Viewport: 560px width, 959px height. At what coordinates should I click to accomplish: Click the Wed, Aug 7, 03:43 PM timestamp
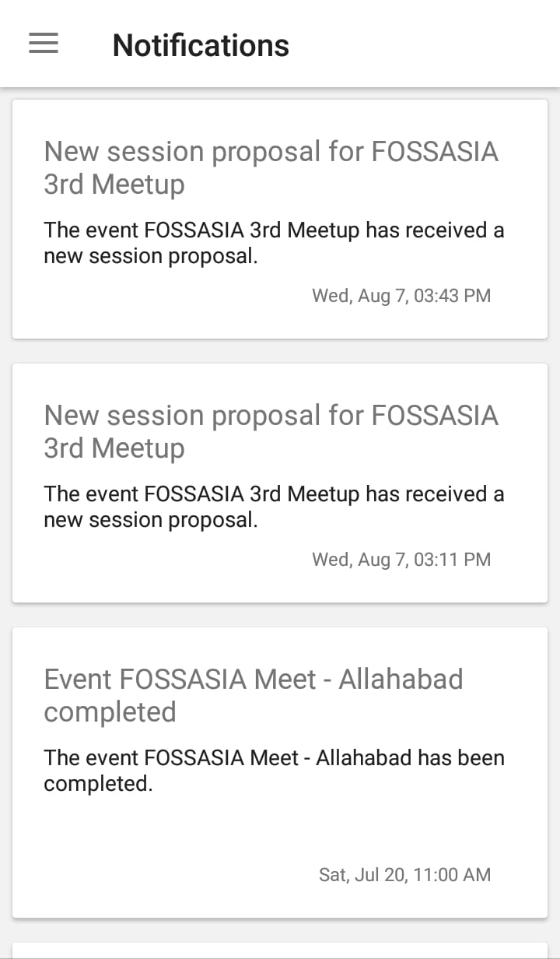[x=401, y=296]
